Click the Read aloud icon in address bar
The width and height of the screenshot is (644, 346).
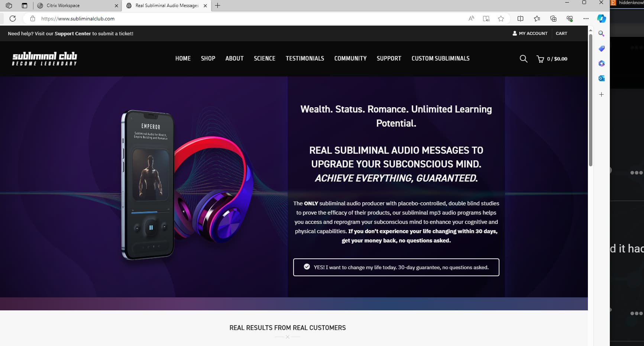tap(471, 19)
